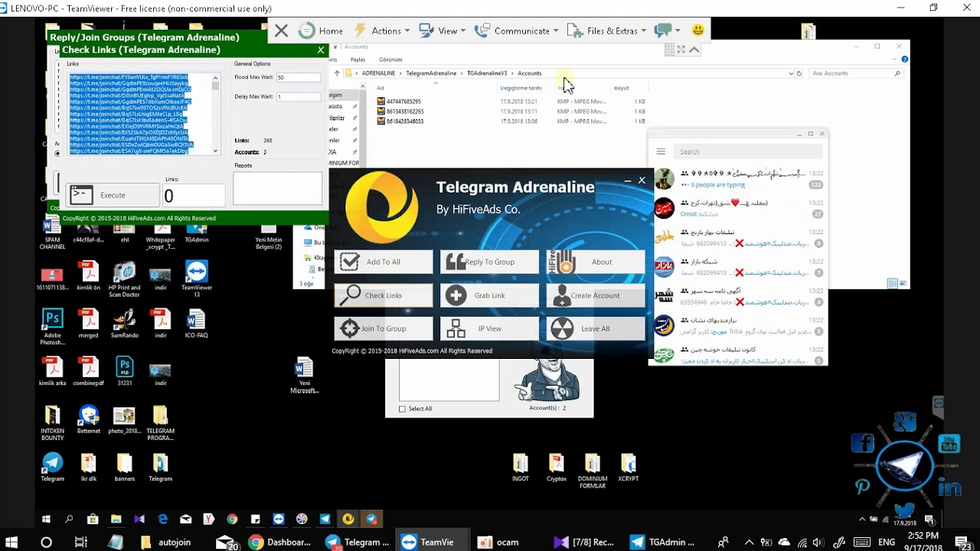Open the Betternet desktop shortcut
980x551 pixels.
88,419
